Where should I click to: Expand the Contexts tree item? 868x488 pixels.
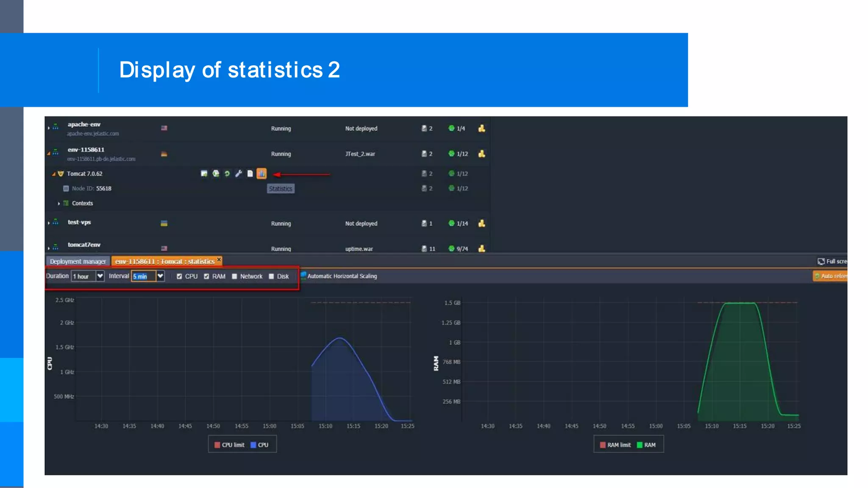[59, 203]
